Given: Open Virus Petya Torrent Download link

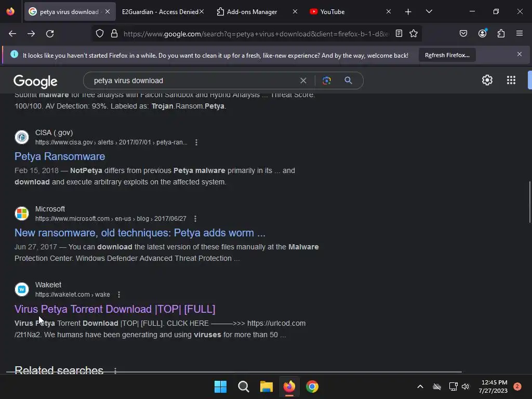Looking at the screenshot, I should tap(115, 309).
